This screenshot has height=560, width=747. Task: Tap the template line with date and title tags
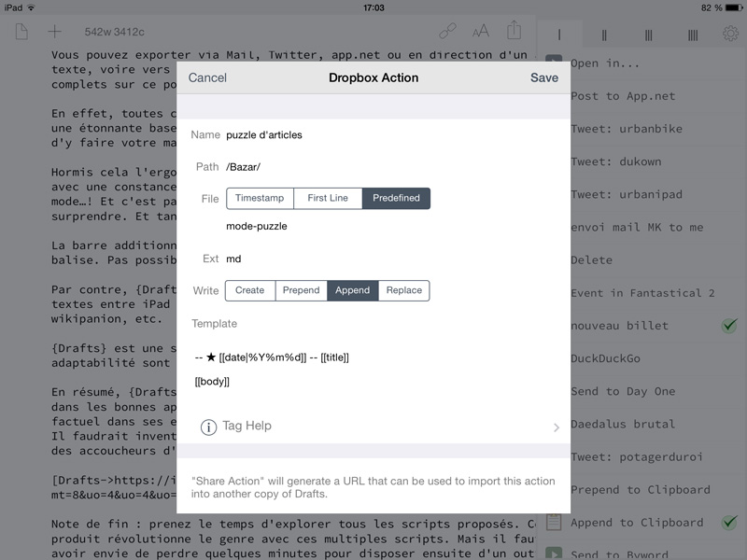(272, 357)
